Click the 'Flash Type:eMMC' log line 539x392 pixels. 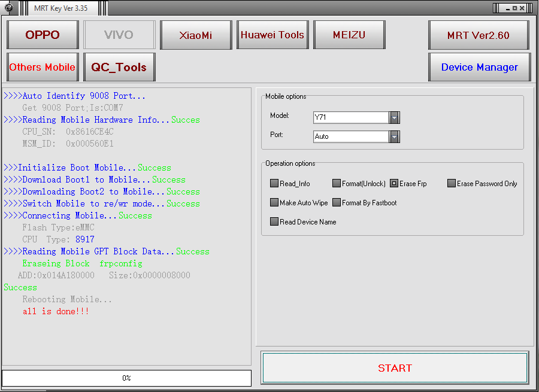point(58,227)
